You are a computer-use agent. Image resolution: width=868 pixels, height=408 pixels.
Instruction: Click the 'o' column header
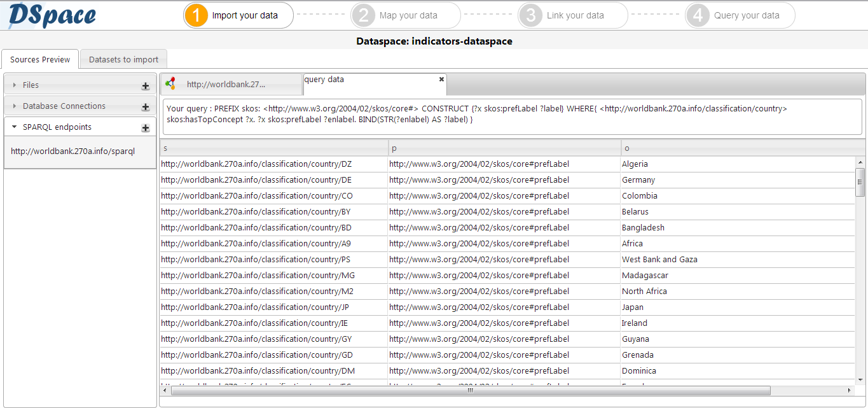point(743,148)
